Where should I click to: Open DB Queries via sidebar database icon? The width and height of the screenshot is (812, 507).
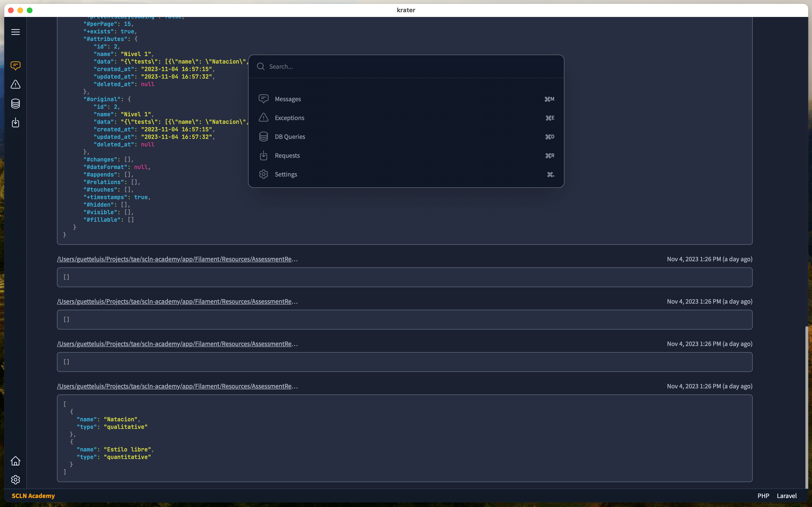[x=16, y=103]
